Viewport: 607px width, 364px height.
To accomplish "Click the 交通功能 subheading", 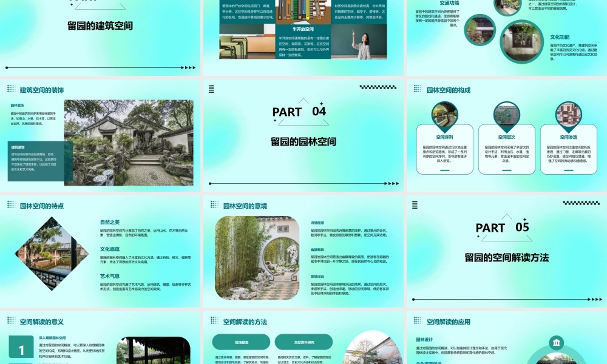I will [x=449, y=2].
